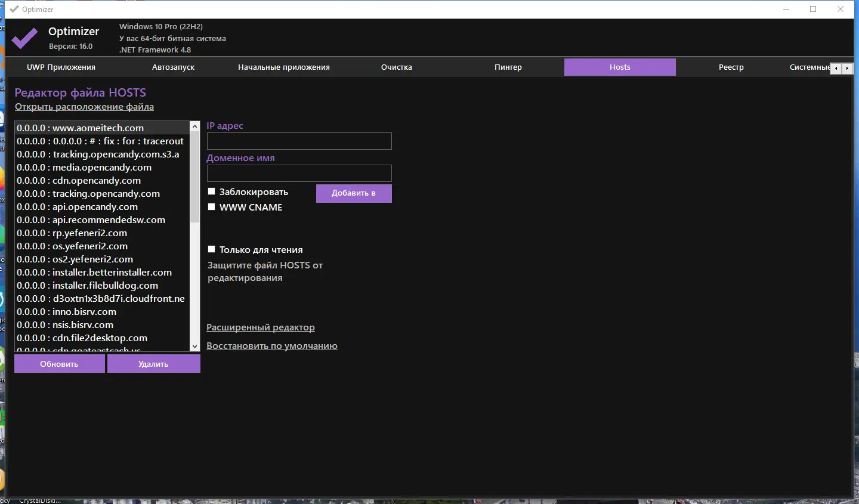The height and width of the screenshot is (504, 859).
Task: Click Восстановить по умолчанию link
Action: click(x=272, y=346)
